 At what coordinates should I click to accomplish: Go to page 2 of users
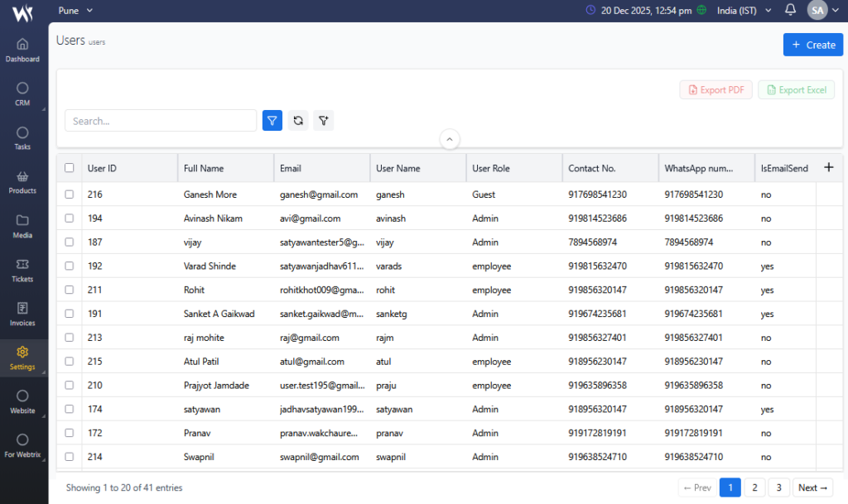pyautogui.click(x=754, y=487)
